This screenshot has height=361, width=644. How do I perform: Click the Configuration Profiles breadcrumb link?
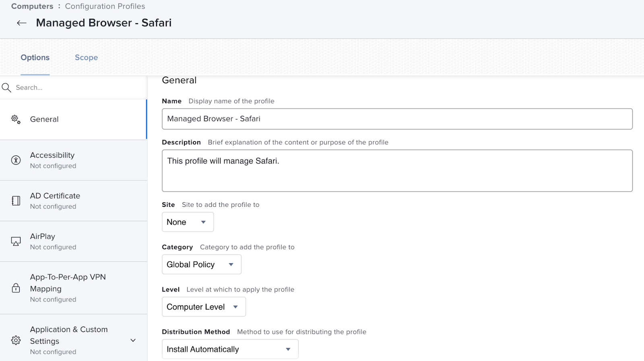[x=105, y=6]
